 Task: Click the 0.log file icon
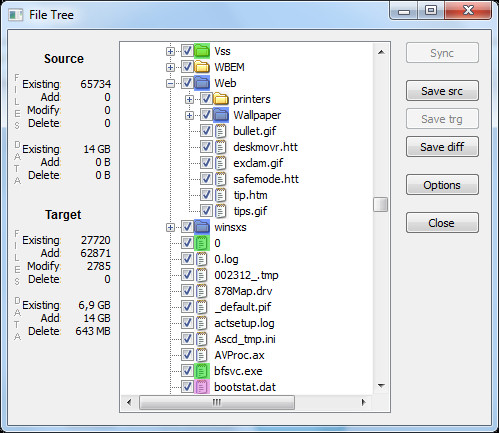point(201,259)
